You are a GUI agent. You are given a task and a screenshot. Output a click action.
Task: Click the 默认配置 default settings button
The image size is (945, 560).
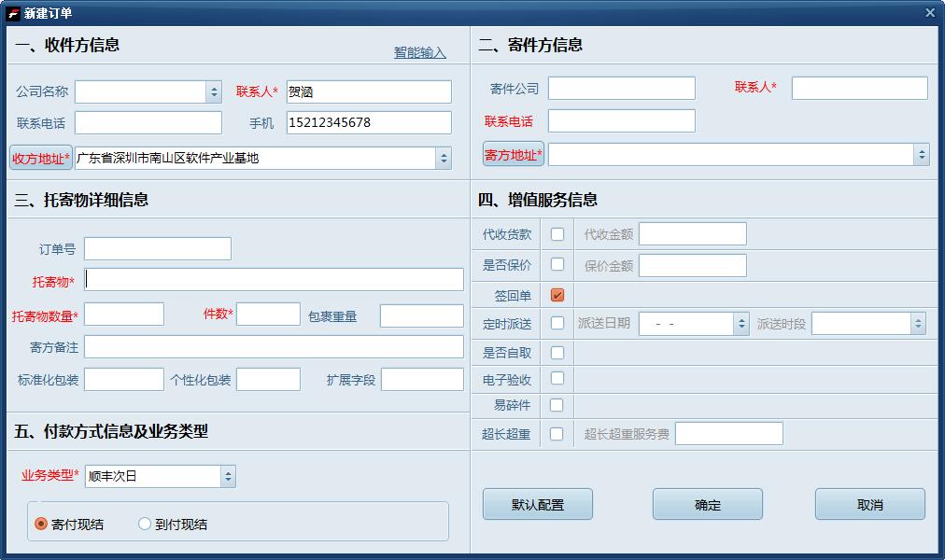coord(537,504)
